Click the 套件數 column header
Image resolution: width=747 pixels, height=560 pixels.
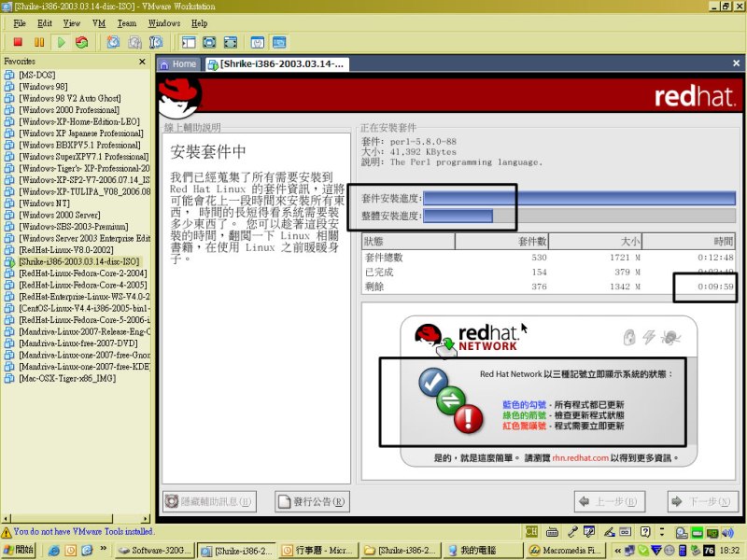(x=501, y=242)
